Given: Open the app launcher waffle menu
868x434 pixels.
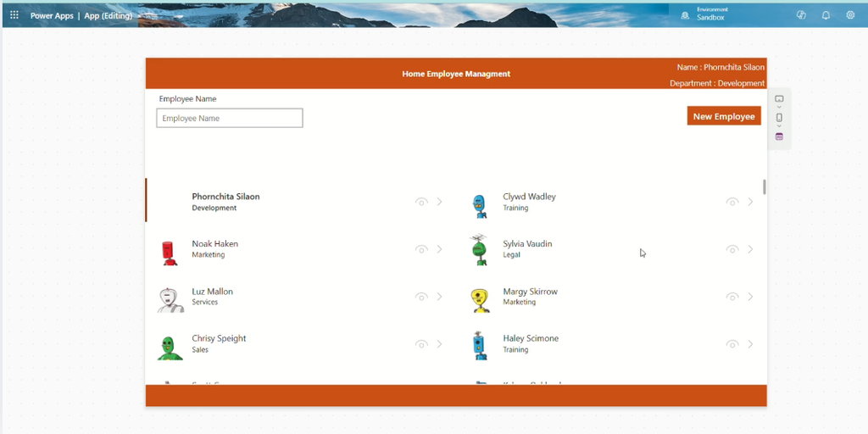Looking at the screenshot, I should [14, 15].
